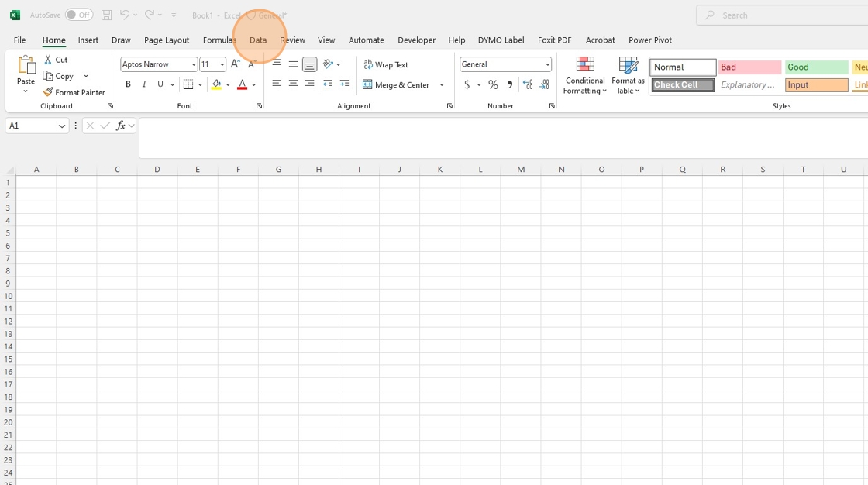Viewport: 868px width, 485px height.
Task: Apply the Normal cell style
Action: coord(683,67)
